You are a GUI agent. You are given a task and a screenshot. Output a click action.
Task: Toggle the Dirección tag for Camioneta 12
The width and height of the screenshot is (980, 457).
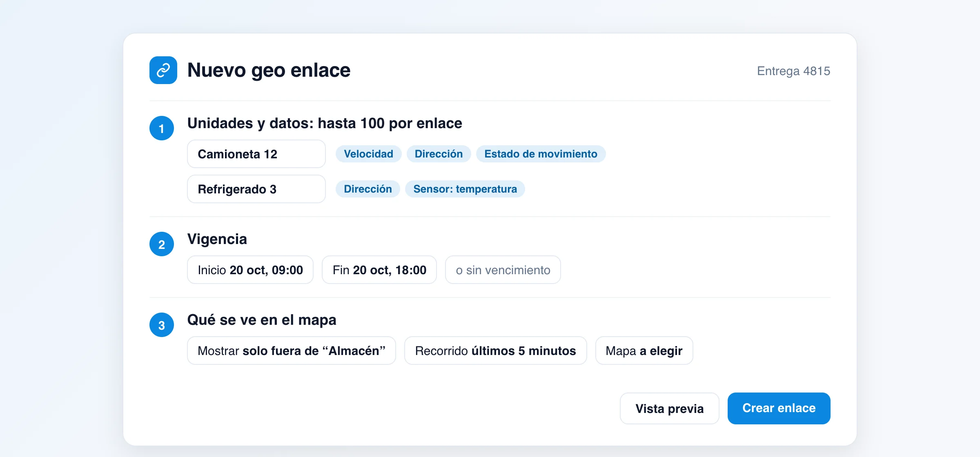(439, 154)
